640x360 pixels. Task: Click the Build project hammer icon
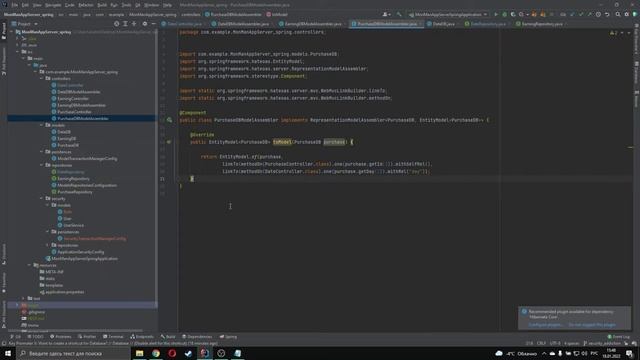click(x=399, y=14)
